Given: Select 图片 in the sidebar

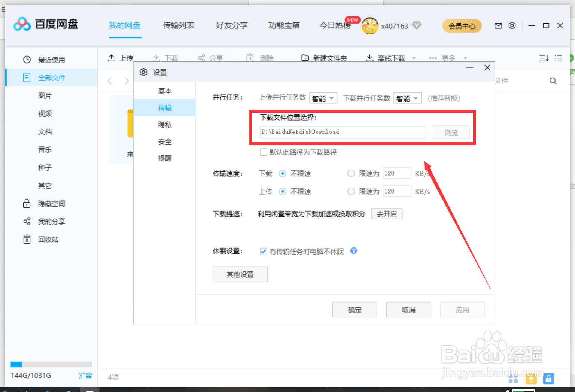Looking at the screenshot, I should [x=45, y=95].
